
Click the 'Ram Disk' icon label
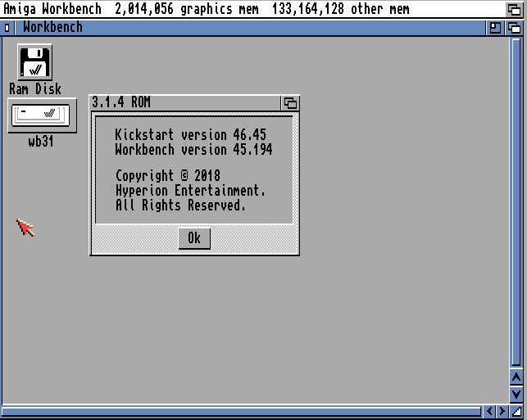(x=35, y=89)
